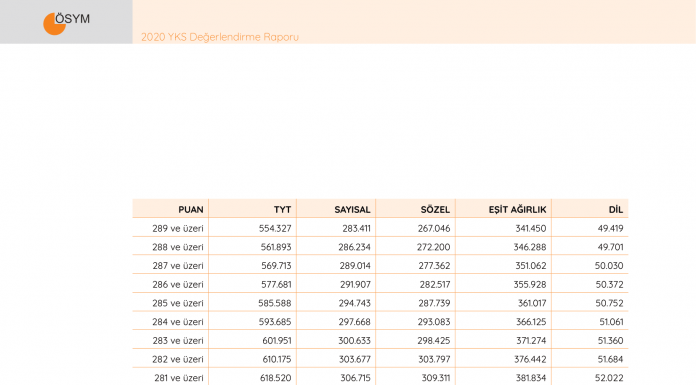The height and width of the screenshot is (385, 696).
Task: Click the DİL column header
Action: click(x=616, y=210)
